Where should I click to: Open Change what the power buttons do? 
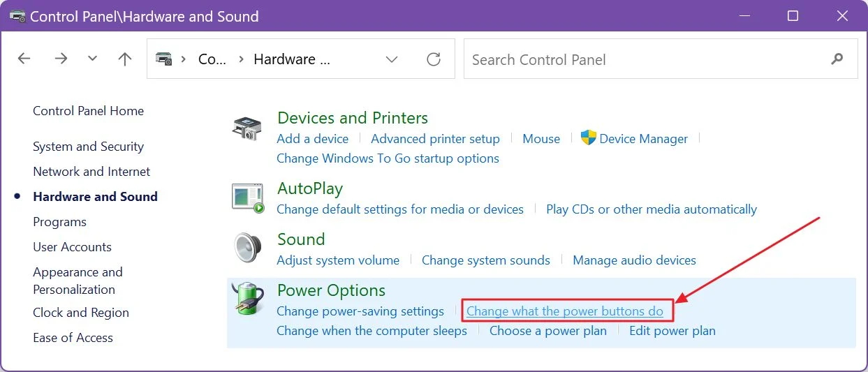564,311
